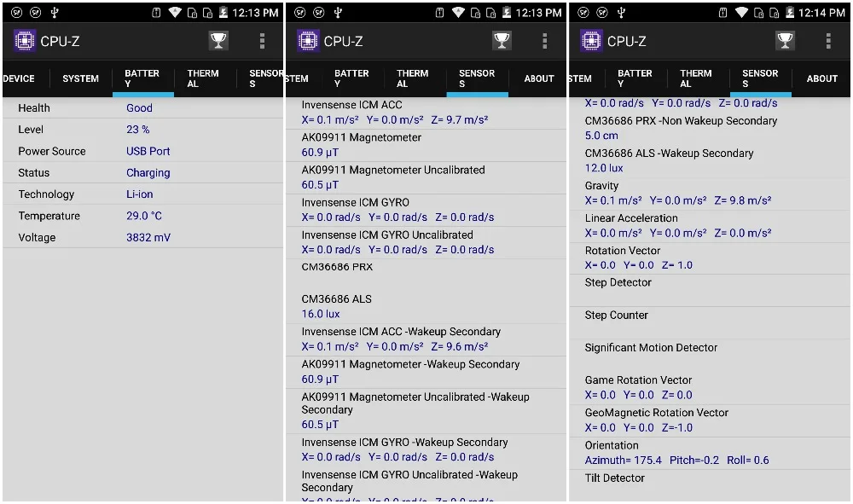This screenshot has width=853, height=504.
Task: Open ABOUT tab in right screen
Action: (822, 78)
